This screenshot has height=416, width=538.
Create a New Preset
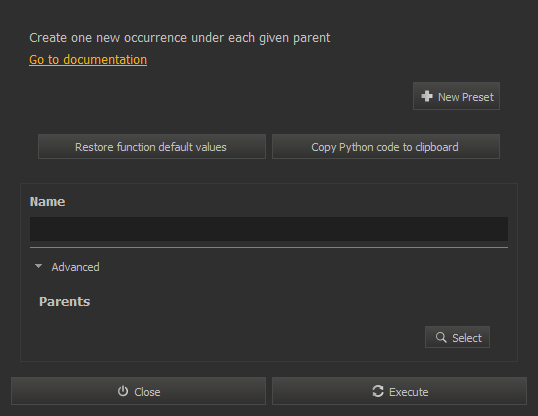tap(456, 96)
